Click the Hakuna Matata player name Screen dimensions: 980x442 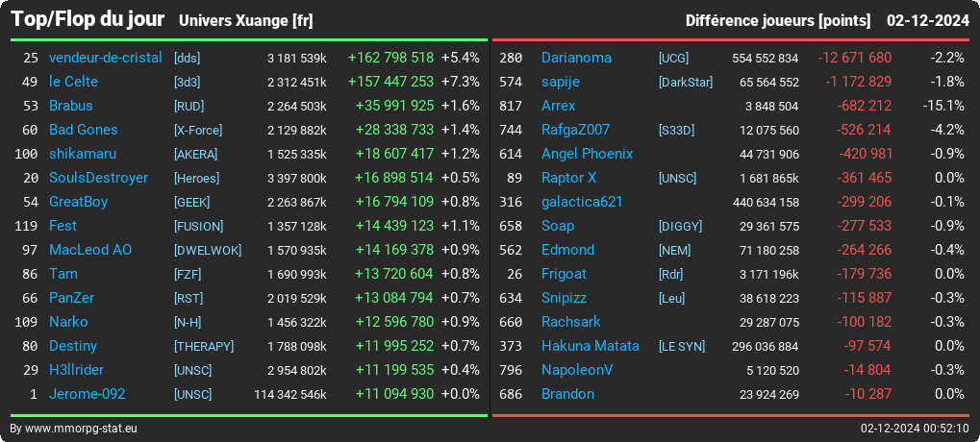pos(590,346)
